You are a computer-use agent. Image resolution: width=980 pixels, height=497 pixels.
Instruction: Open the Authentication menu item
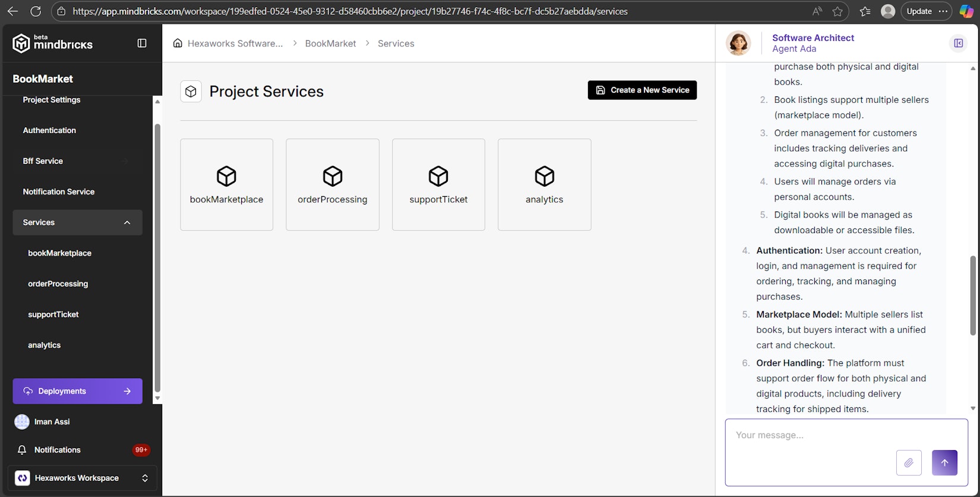49,130
